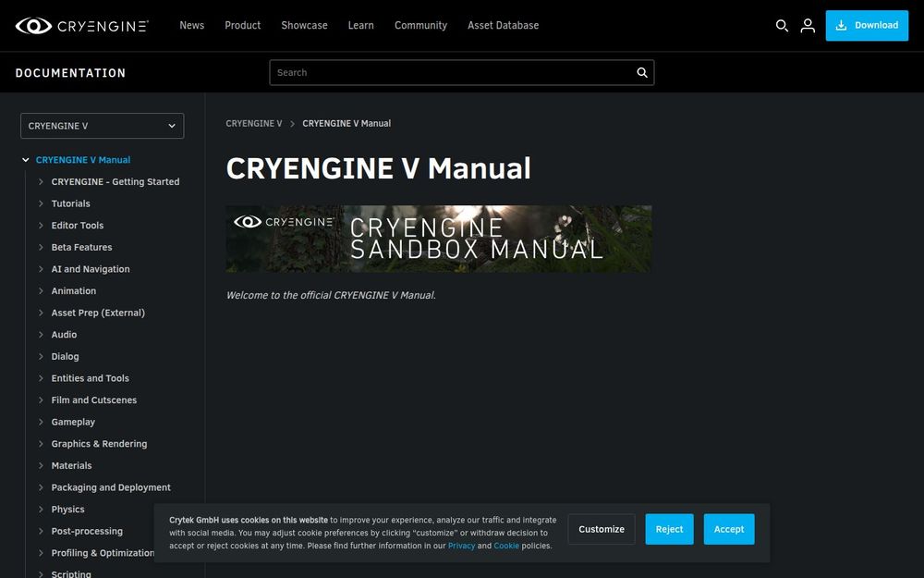Expand the Film and Cutscenes chevron
The image size is (924, 578).
pos(41,400)
